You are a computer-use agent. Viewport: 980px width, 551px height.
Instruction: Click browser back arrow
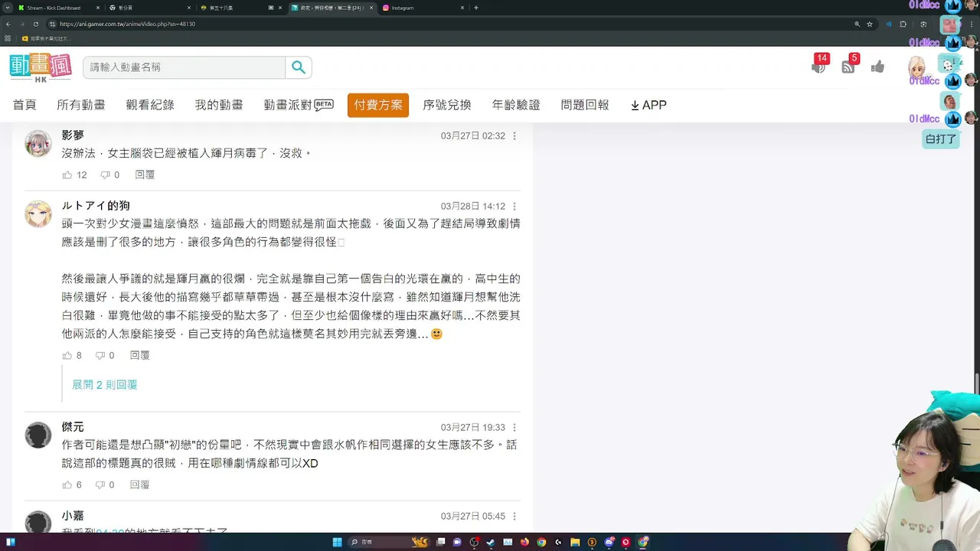pos(8,24)
